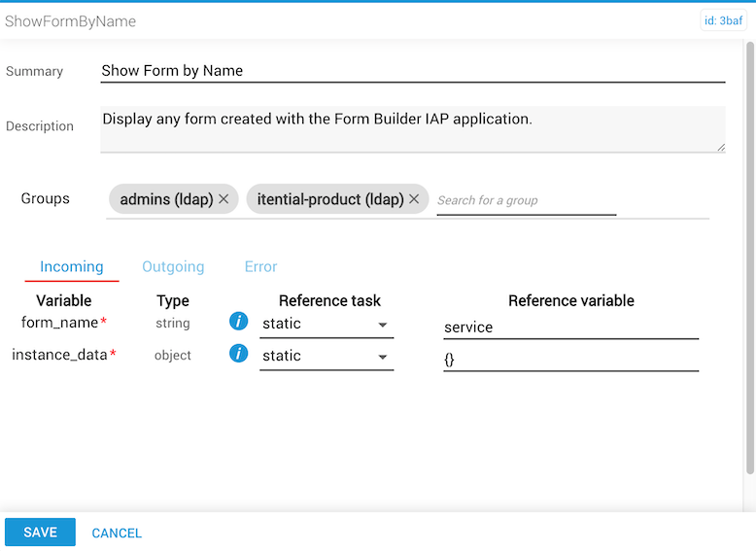Open instance_data Reference task dropdown
756x551 pixels.
click(326, 357)
